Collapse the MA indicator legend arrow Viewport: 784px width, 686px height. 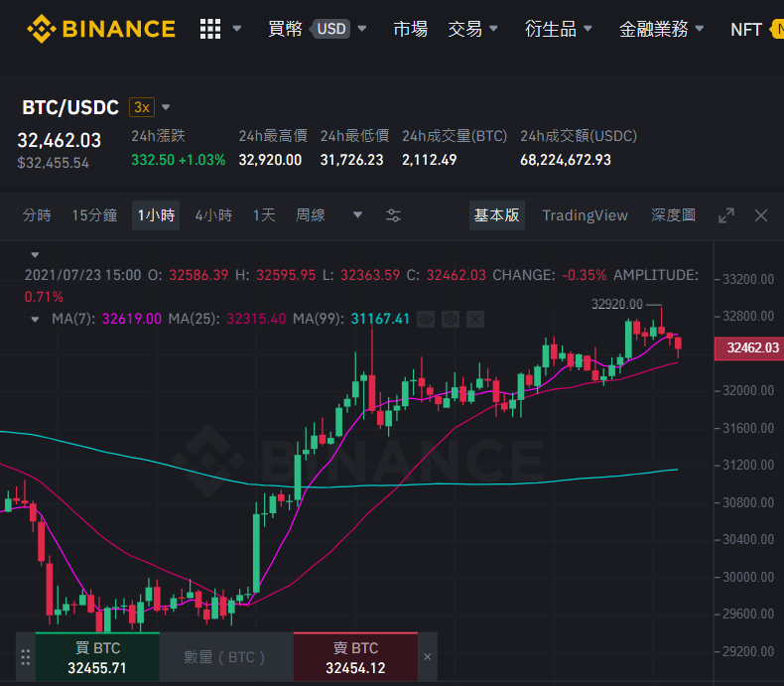click(35, 319)
